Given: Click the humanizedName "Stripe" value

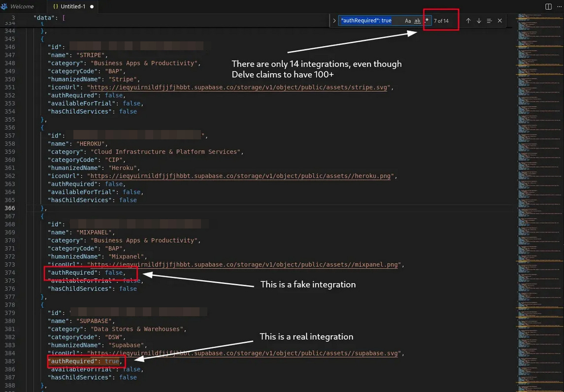Looking at the screenshot, I should 123,79.
